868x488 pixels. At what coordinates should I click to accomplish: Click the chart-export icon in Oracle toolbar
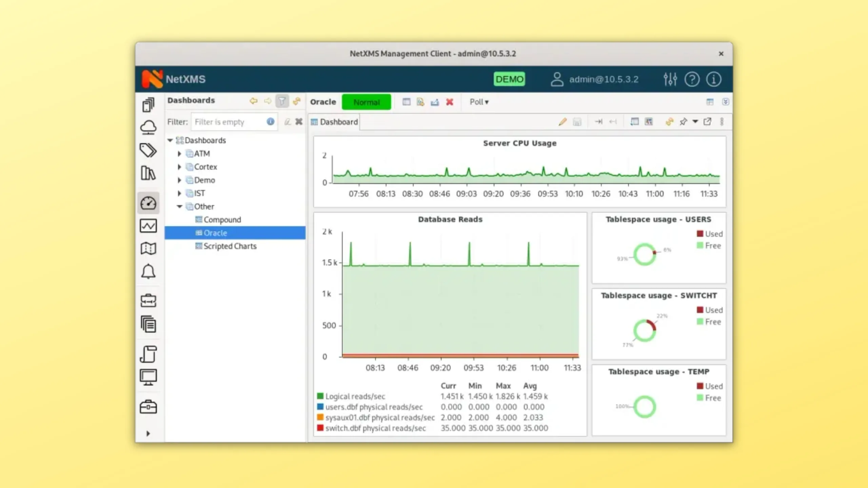pos(435,102)
